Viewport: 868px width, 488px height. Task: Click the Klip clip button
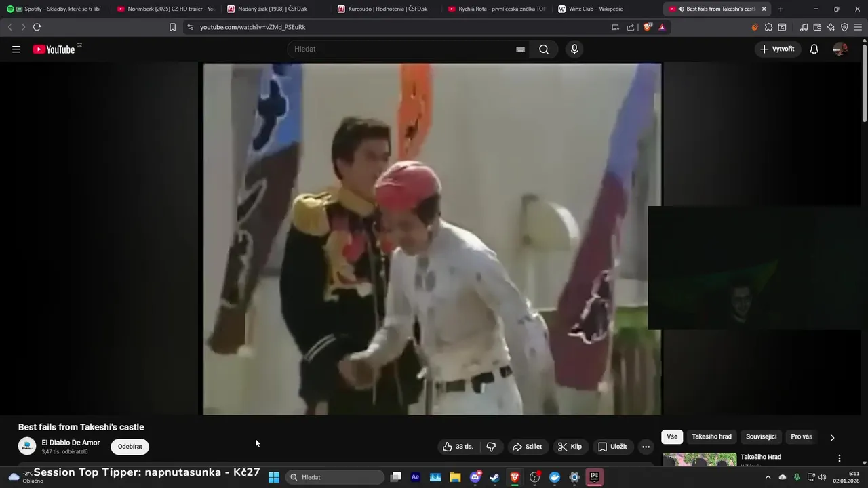570,447
